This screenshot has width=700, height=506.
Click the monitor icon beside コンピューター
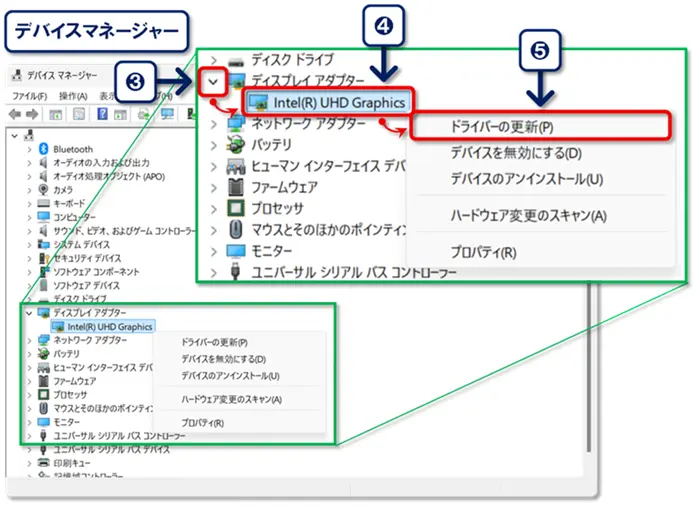pyautogui.click(x=43, y=217)
